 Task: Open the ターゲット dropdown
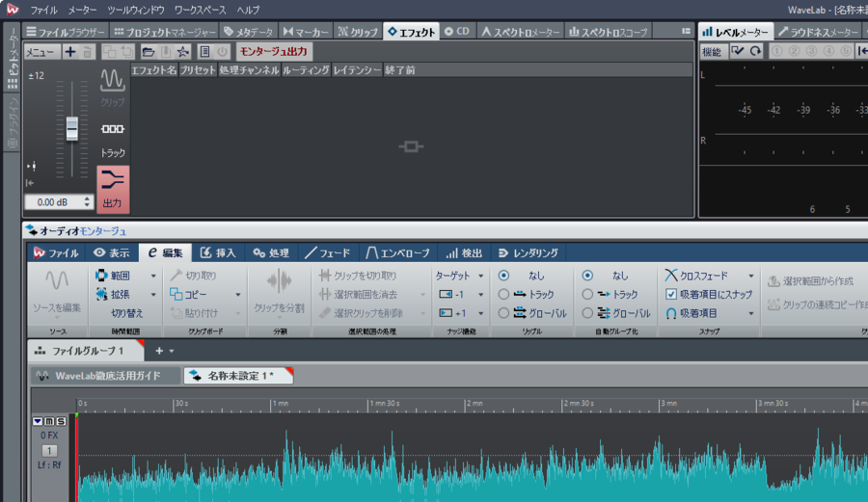pyautogui.click(x=459, y=276)
